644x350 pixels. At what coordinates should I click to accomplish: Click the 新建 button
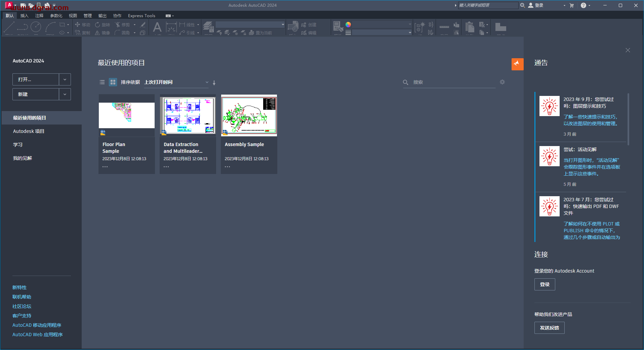(36, 94)
